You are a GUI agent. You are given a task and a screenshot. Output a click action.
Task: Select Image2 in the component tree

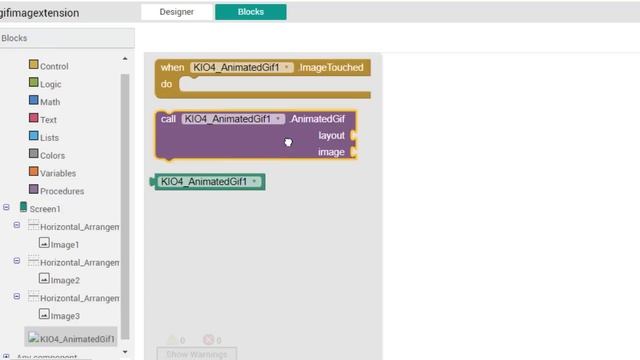point(65,280)
